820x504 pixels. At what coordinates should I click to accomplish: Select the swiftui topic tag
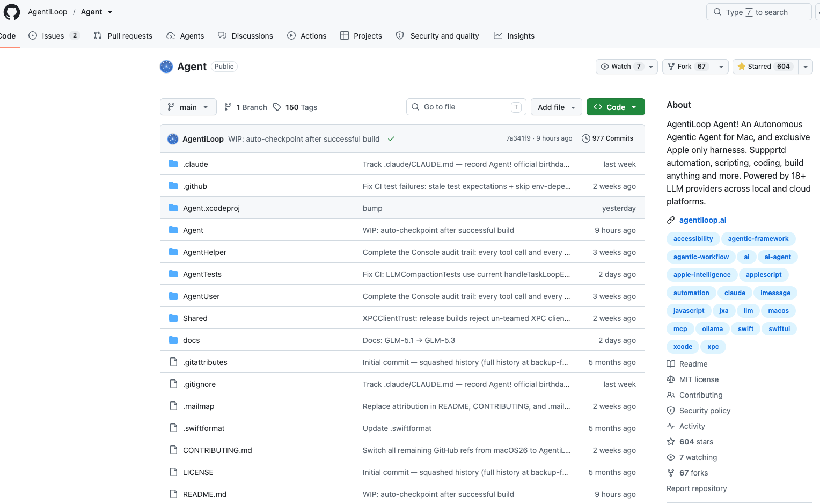point(779,329)
